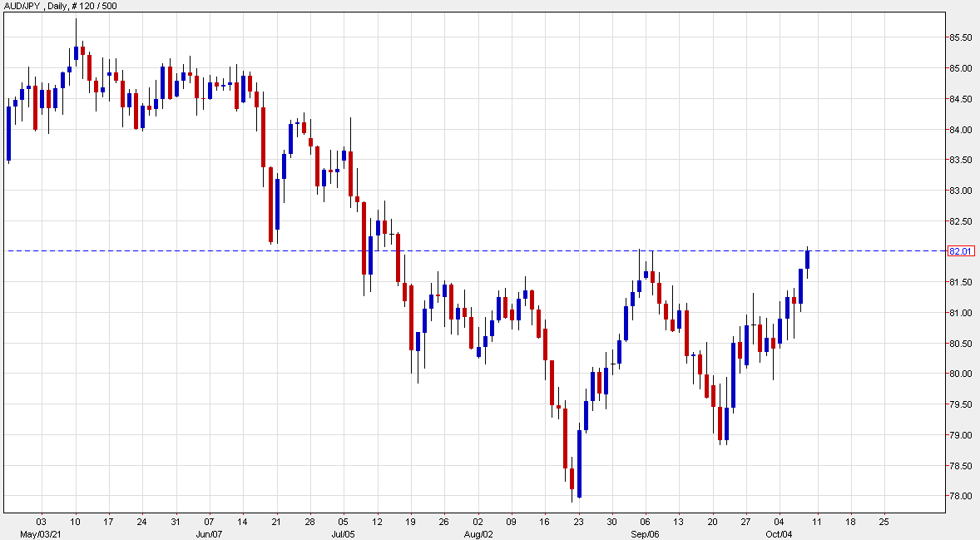The height and width of the screenshot is (540, 980).
Task: Click the highest candle near 85.50
Action: tap(76, 53)
